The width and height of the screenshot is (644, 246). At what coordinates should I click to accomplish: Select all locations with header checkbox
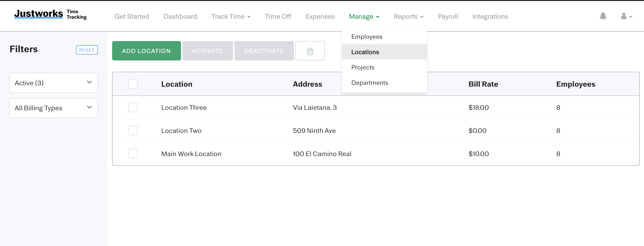coord(133,84)
